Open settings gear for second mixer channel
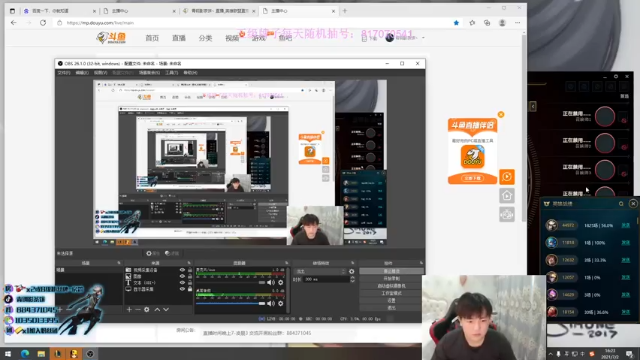 (x=280, y=303)
